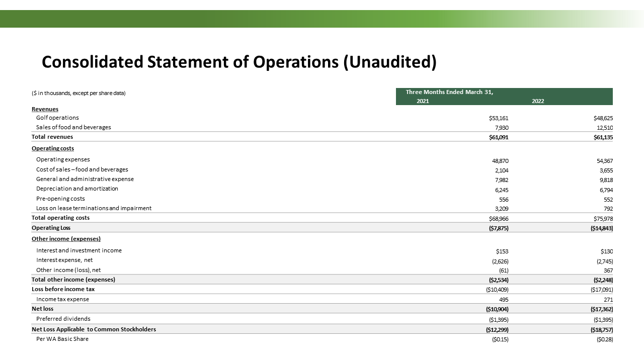Image resolution: width=644 pixels, height=362 pixels.
Task: Select the ($7,875) operating loss value
Action: coord(499,228)
